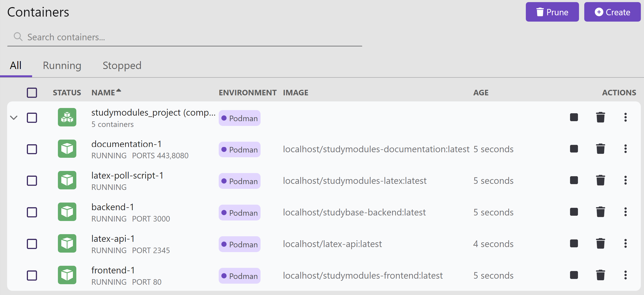The image size is (644, 295).
Task: Tick the select-all checkbox in header
Action: (32, 93)
